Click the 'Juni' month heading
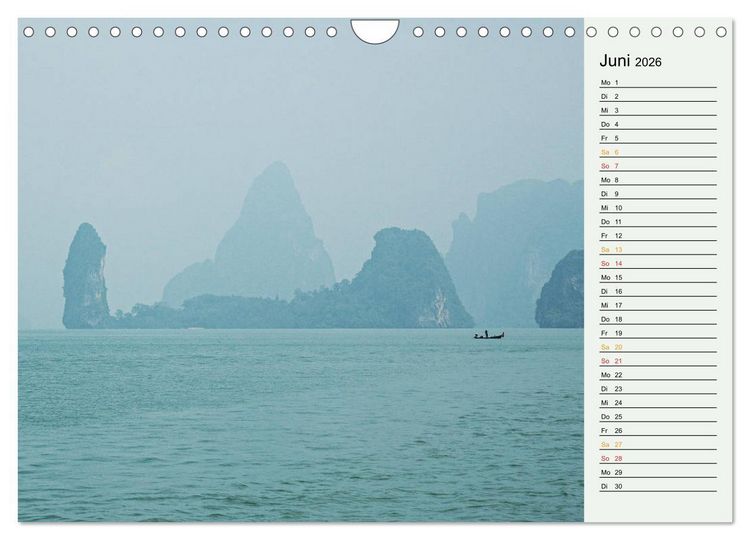750x540 pixels. (x=615, y=61)
